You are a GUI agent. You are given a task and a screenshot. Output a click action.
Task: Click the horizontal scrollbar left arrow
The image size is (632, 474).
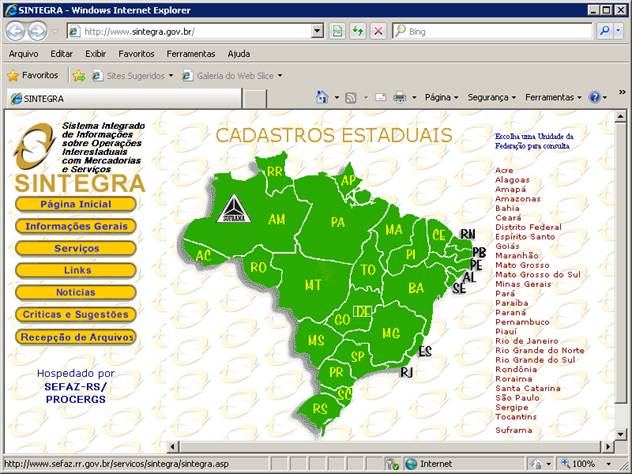pos(173,447)
